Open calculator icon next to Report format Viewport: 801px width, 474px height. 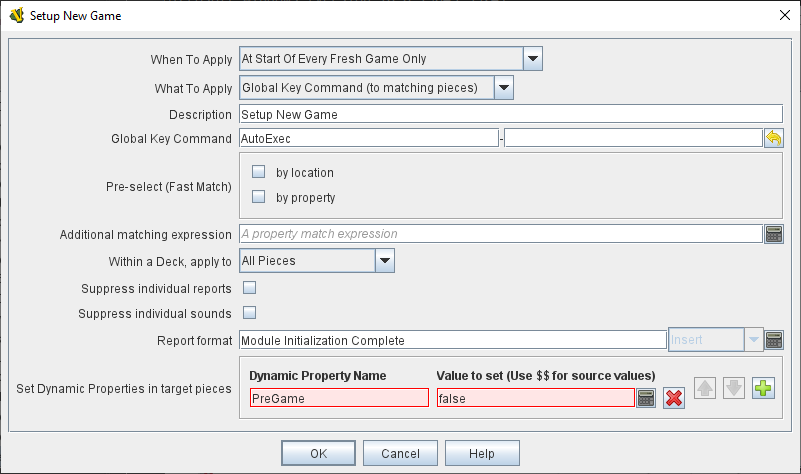tap(773, 340)
